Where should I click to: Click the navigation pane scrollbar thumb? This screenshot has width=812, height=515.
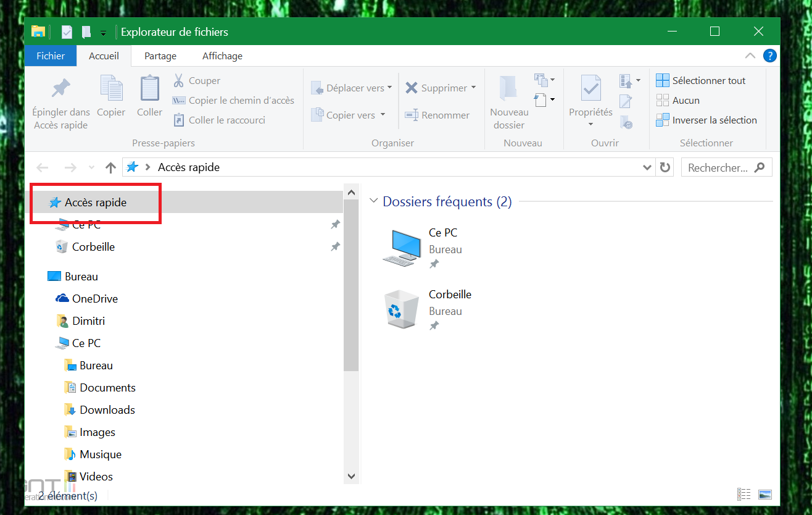[351, 285]
